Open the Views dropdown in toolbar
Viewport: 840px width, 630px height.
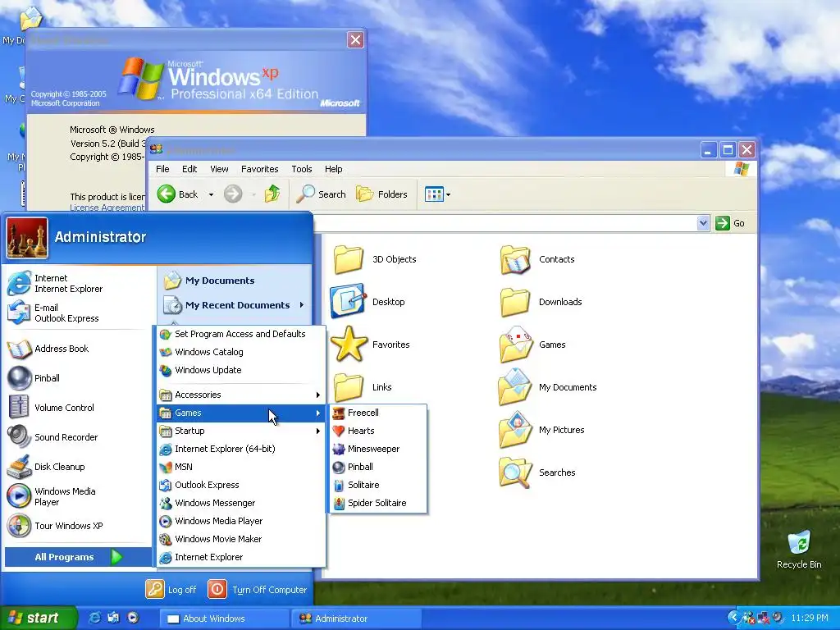point(438,194)
